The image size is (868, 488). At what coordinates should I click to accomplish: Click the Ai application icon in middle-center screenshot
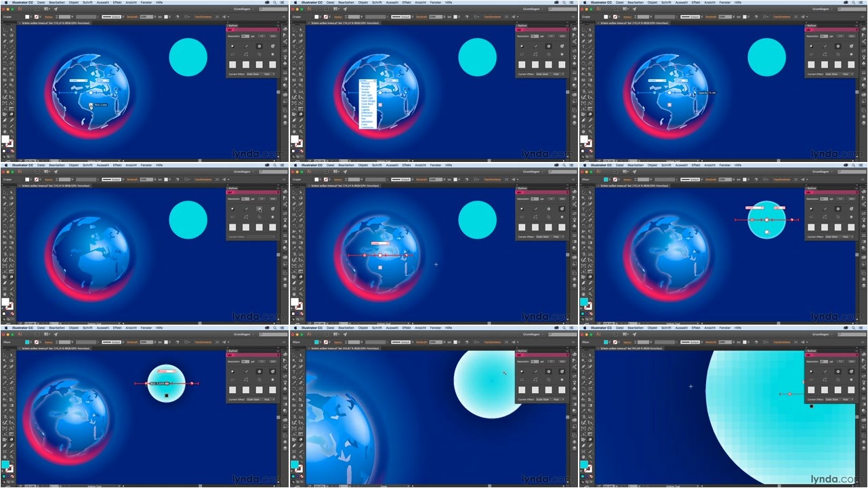310,172
